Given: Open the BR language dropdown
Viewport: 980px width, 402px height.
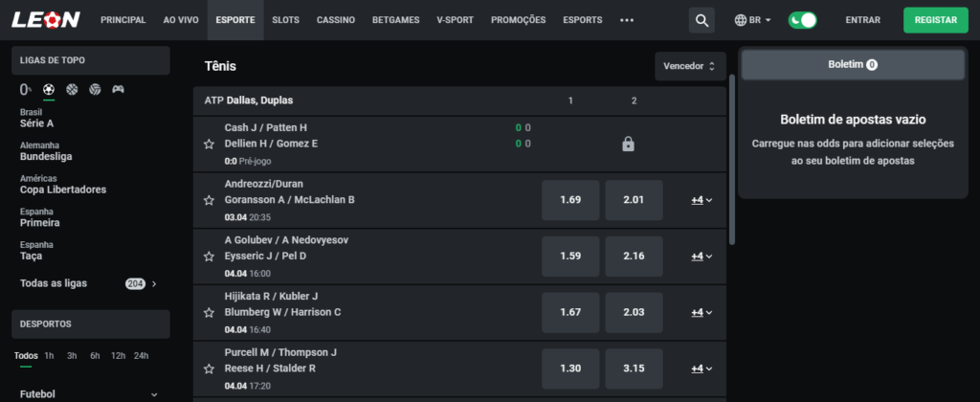Looking at the screenshot, I should click(753, 20).
